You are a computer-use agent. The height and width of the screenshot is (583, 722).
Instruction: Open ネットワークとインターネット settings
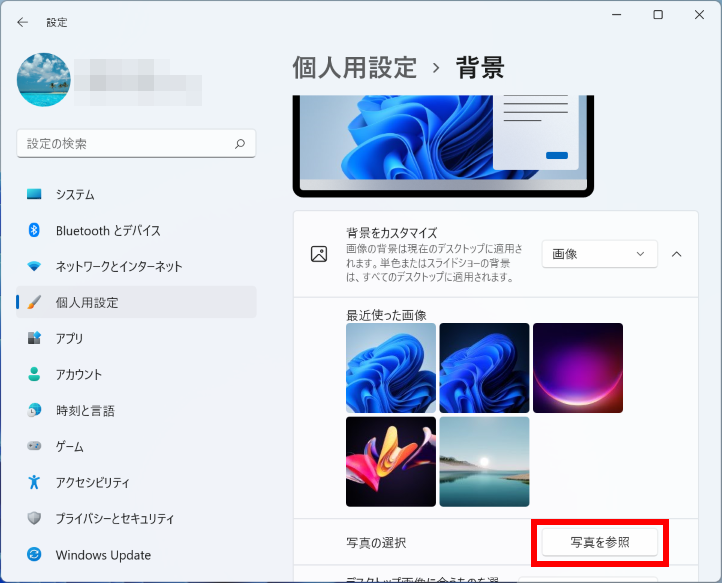pos(136,266)
